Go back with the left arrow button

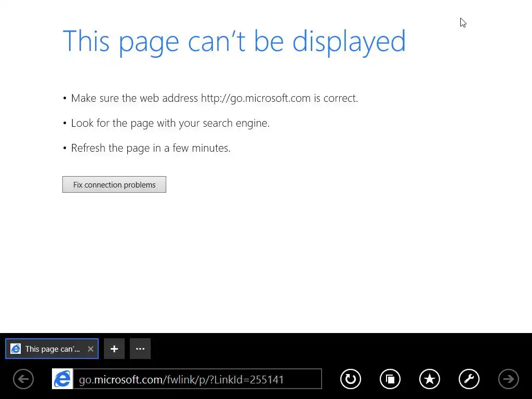click(x=23, y=379)
